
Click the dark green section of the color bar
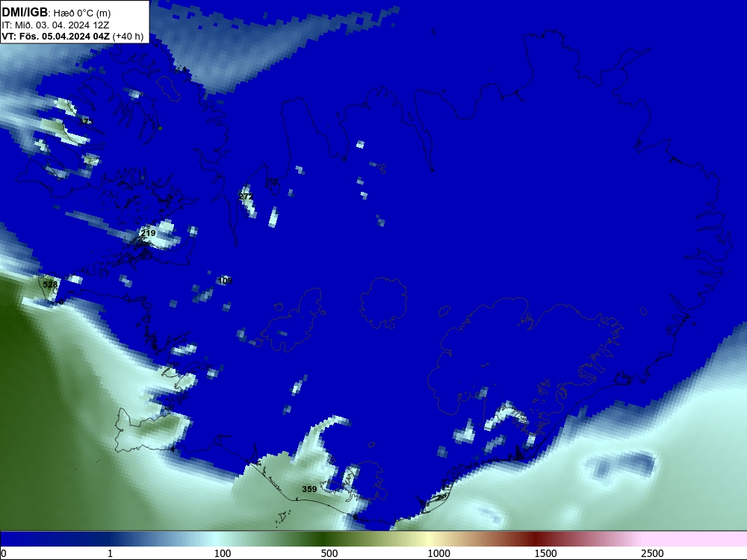(x=324, y=539)
